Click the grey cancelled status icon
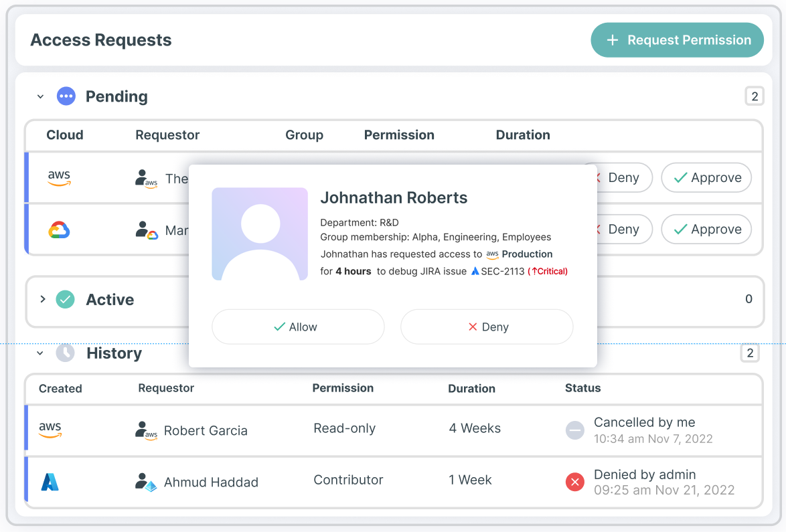Viewport: 786px width, 532px height. tap(574, 430)
